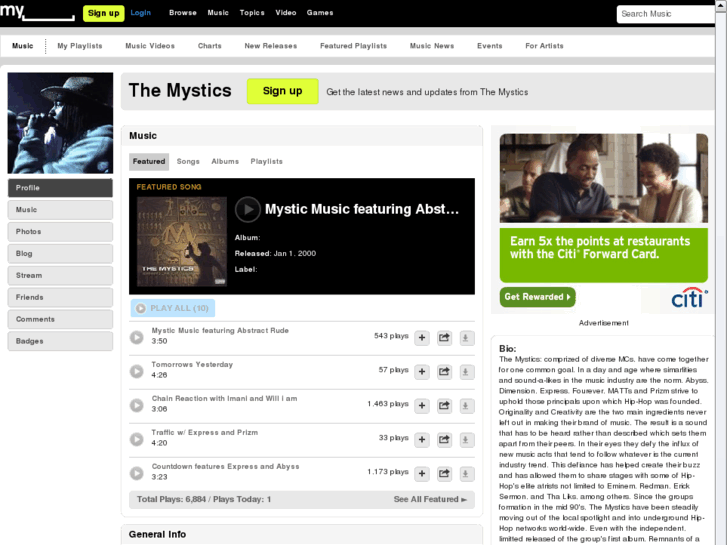
Task: Open Featured Playlists
Action: pyautogui.click(x=353, y=46)
